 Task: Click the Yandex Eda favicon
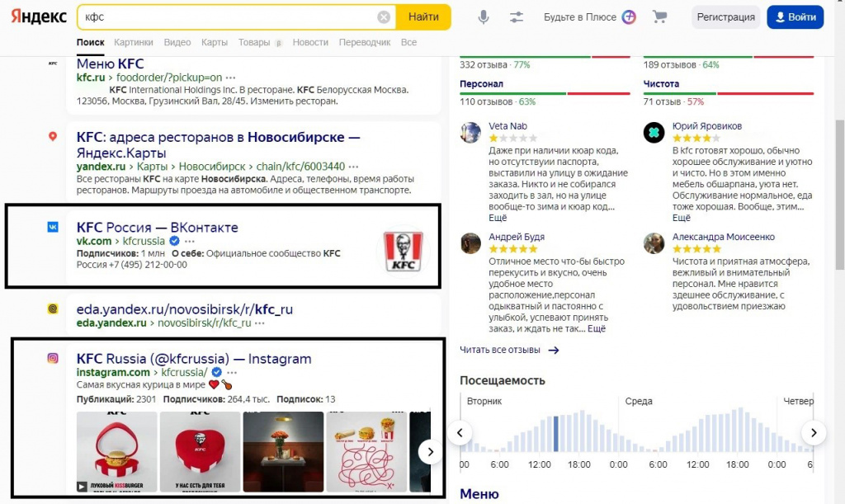click(x=53, y=309)
